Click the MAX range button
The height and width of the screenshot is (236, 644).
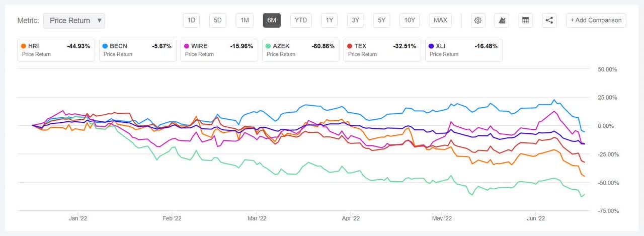click(x=440, y=21)
